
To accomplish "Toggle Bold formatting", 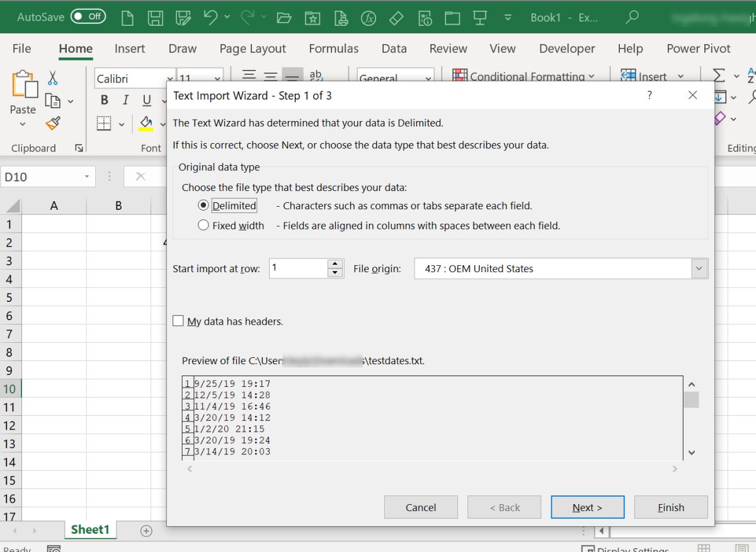I will (105, 100).
